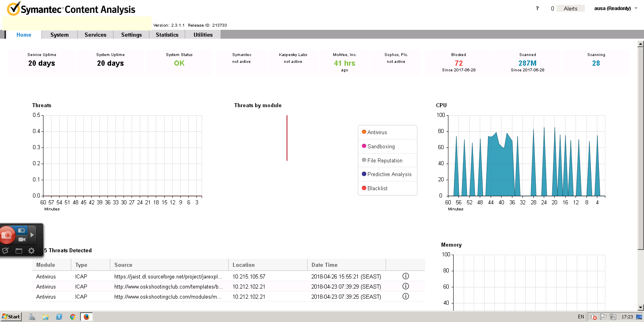
Task: Switch to the Firefox taskbar button
Action: 87,317
